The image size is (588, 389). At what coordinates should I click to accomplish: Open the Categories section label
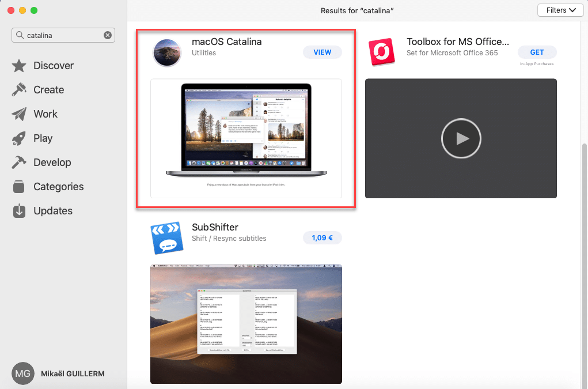[x=59, y=187]
